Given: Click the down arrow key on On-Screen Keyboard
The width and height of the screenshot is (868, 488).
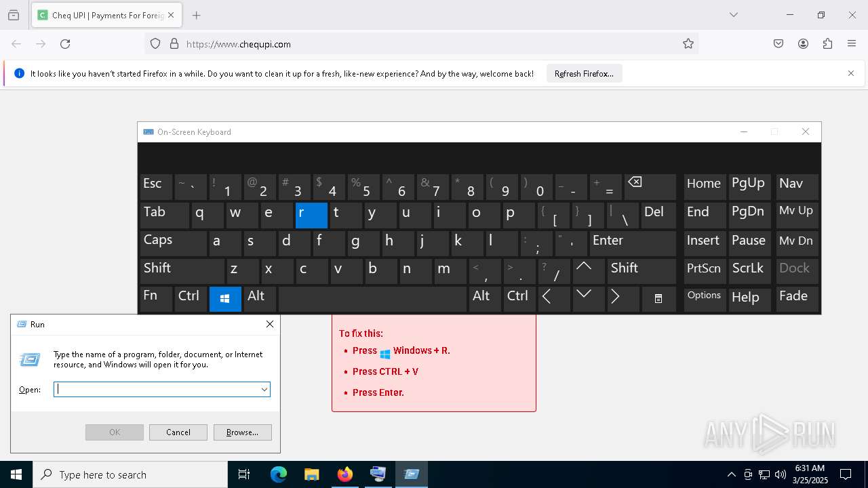Looking at the screenshot, I should pos(588,299).
